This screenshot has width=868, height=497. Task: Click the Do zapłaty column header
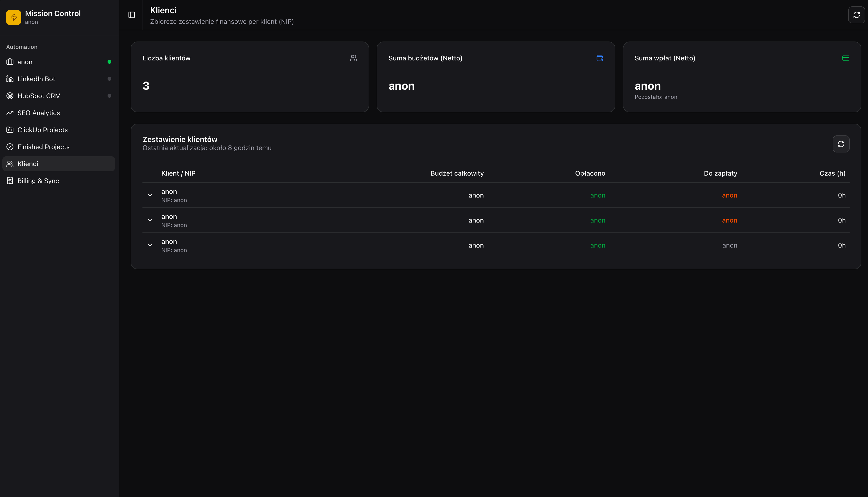[x=720, y=173]
